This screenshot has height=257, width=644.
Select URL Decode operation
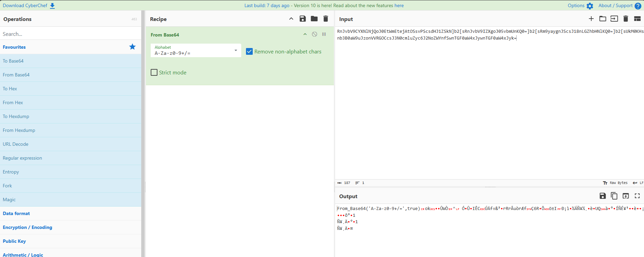click(71, 144)
